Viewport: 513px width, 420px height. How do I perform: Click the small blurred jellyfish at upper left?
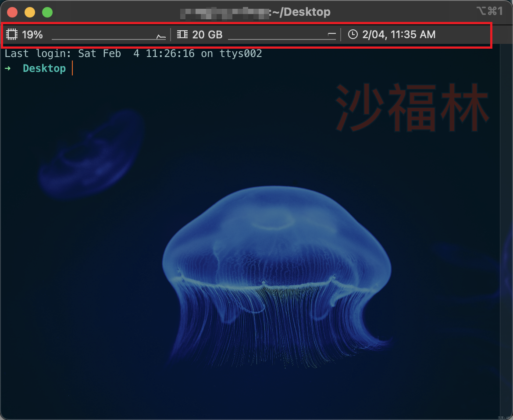tap(93, 153)
